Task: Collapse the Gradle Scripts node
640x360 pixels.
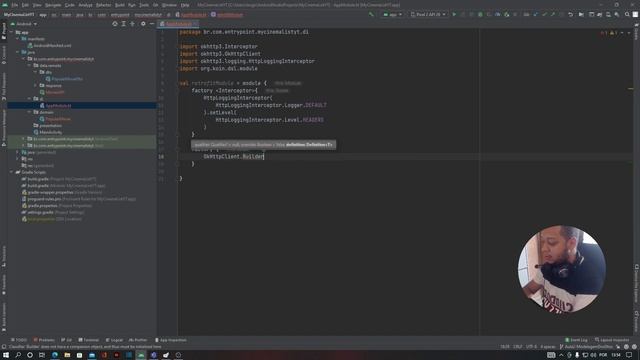Action: point(11,172)
